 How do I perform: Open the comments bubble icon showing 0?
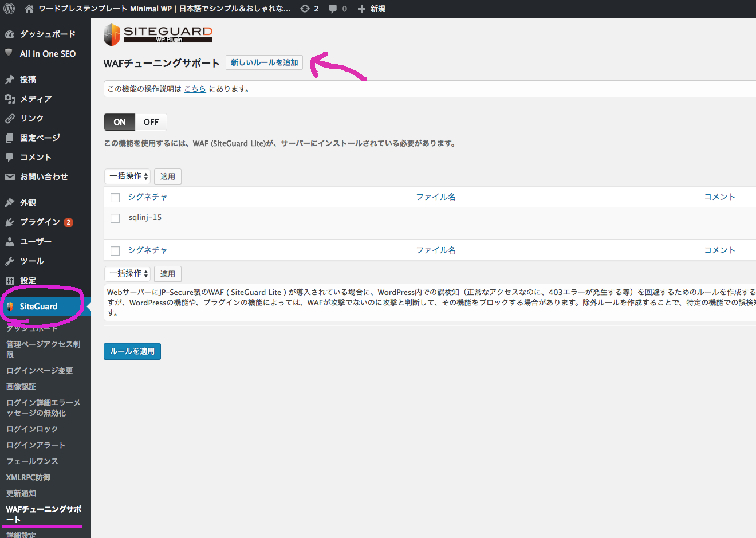click(x=333, y=9)
